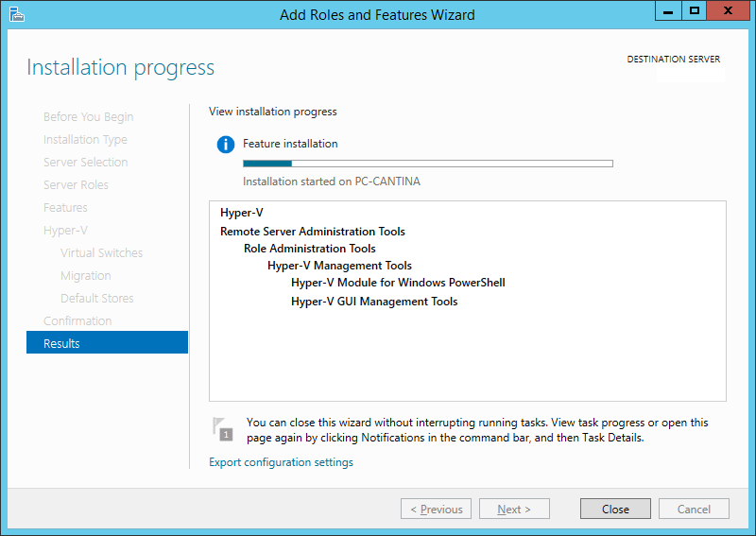The width and height of the screenshot is (756, 536).
Task: Select Server Selection step
Action: click(85, 162)
